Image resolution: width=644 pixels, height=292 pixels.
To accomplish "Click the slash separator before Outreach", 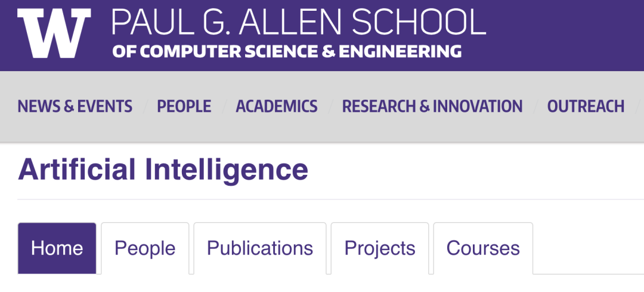I will [x=535, y=107].
